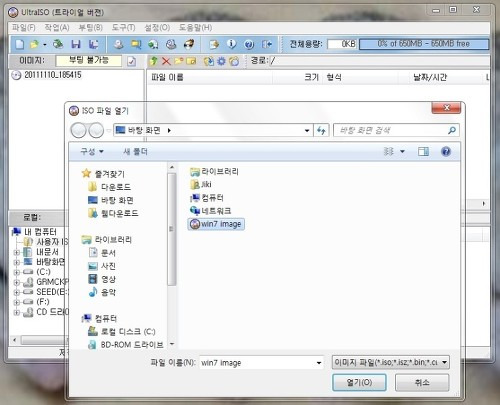Click the set boot file disc icon

[234, 61]
